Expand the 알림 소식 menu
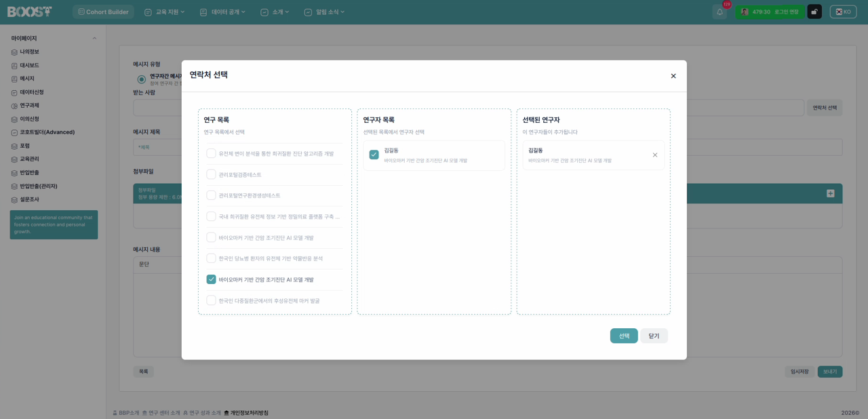 (324, 12)
